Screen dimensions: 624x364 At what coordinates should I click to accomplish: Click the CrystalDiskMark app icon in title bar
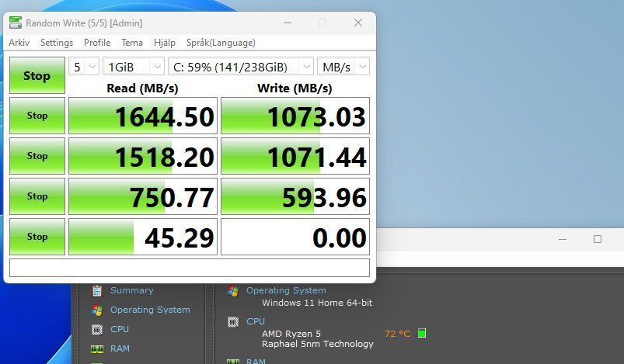(16, 23)
